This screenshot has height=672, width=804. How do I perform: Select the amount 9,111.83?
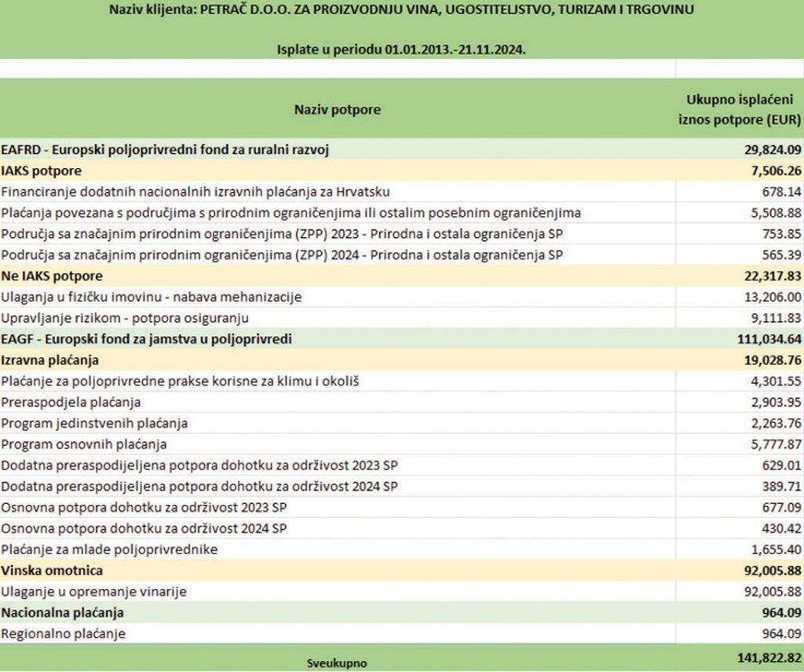tap(777, 318)
